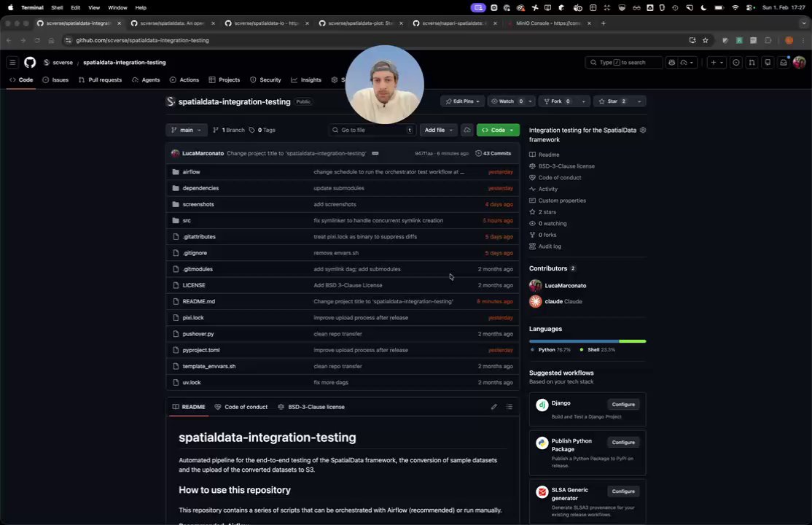Open the repositories icon in GitHub header

768,62
